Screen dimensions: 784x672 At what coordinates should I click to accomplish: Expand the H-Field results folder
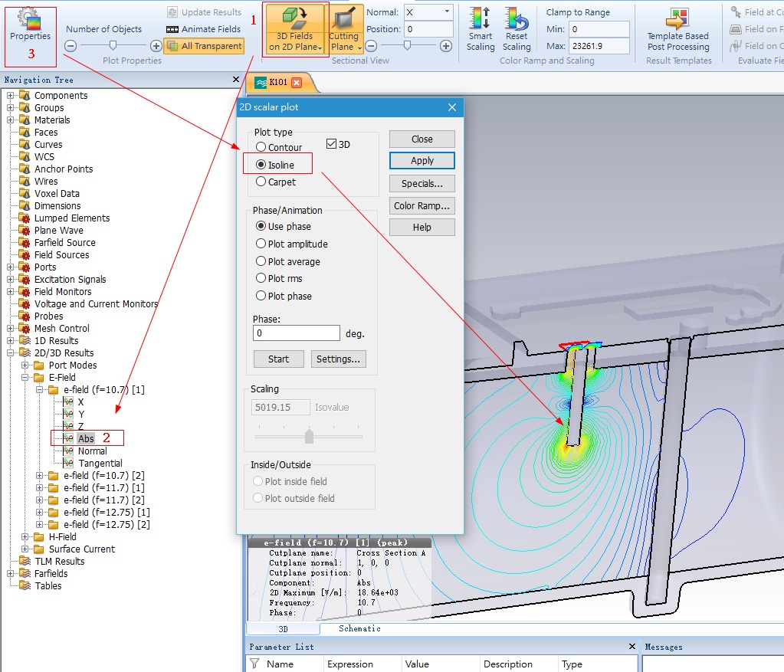click(25, 536)
